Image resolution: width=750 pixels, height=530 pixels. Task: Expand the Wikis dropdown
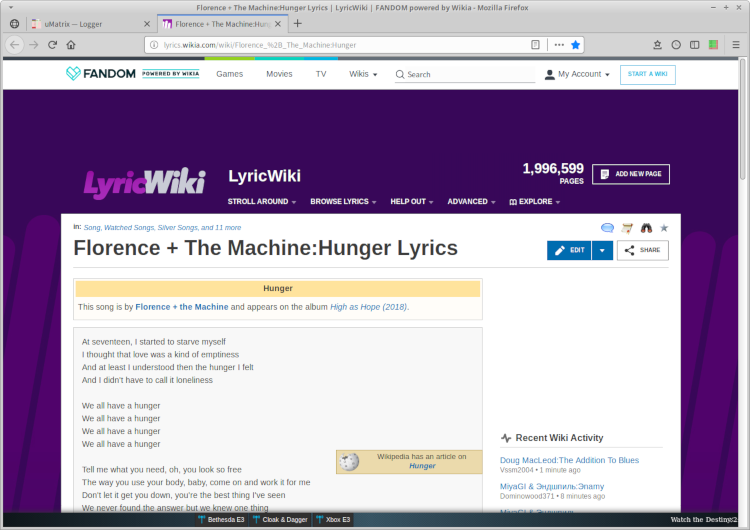[x=363, y=74]
